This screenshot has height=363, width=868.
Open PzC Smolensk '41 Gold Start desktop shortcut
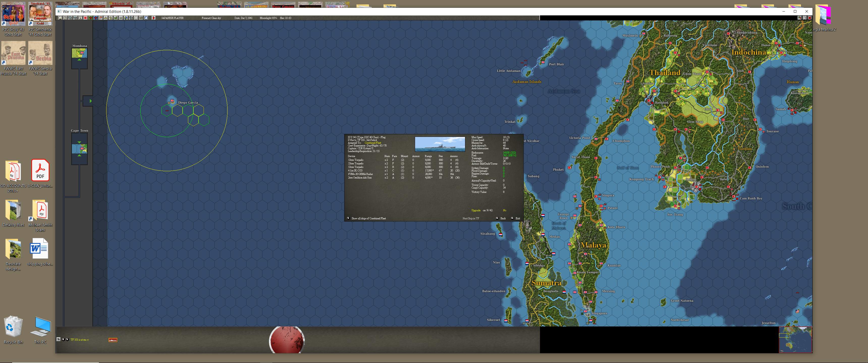[x=40, y=19]
